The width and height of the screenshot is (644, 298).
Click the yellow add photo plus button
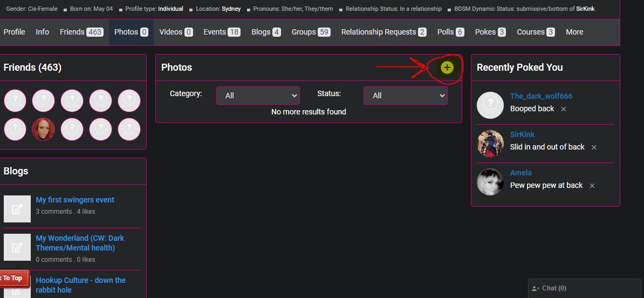[x=447, y=67]
